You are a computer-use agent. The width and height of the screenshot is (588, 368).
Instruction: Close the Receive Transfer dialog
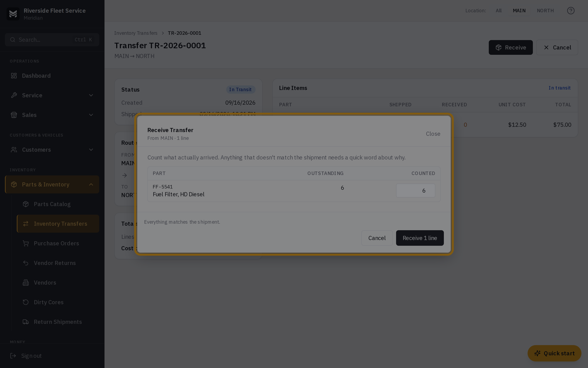(433, 134)
